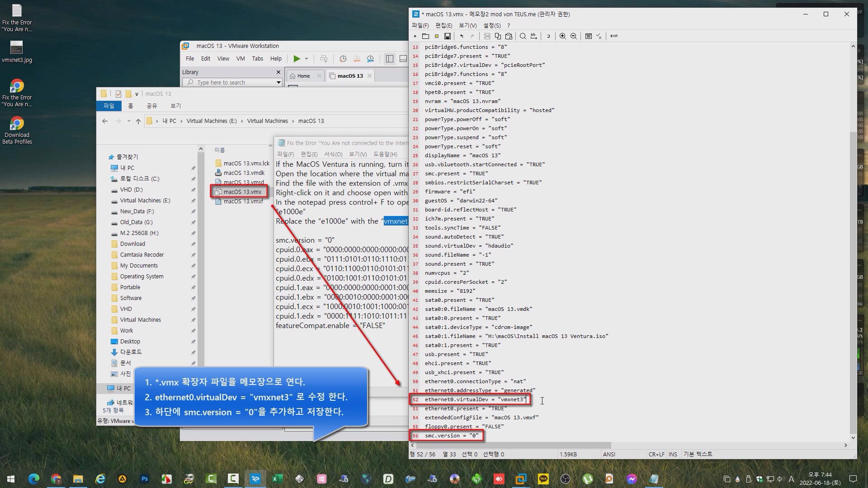Open the 파일(F) menu in Notepad2
This screenshot has height=488, width=868.
click(420, 26)
